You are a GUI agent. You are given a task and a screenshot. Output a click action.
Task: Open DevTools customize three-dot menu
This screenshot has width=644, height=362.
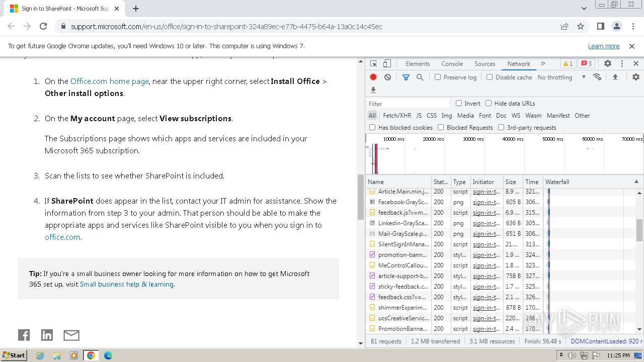point(622,64)
